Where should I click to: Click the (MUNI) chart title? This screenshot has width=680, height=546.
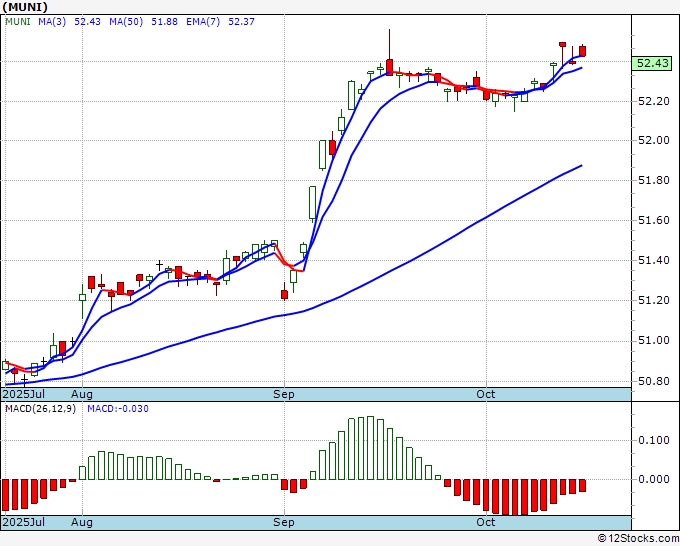(x=25, y=7)
